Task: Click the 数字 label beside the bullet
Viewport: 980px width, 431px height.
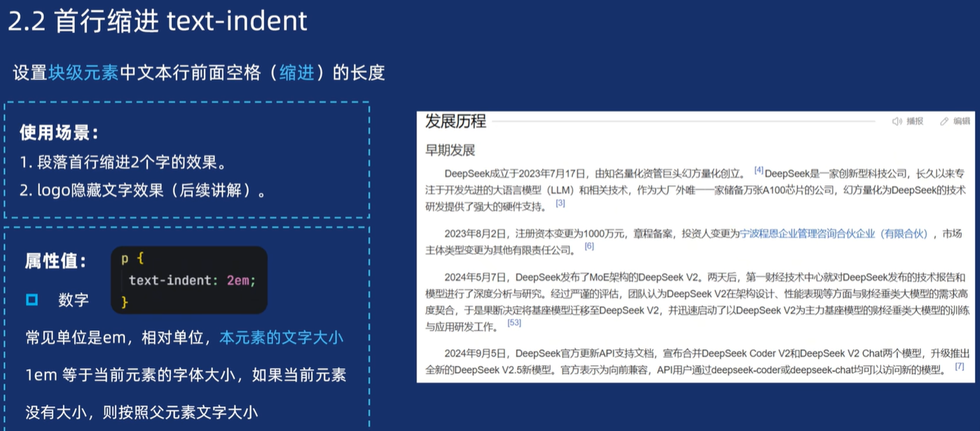Action: click(74, 300)
